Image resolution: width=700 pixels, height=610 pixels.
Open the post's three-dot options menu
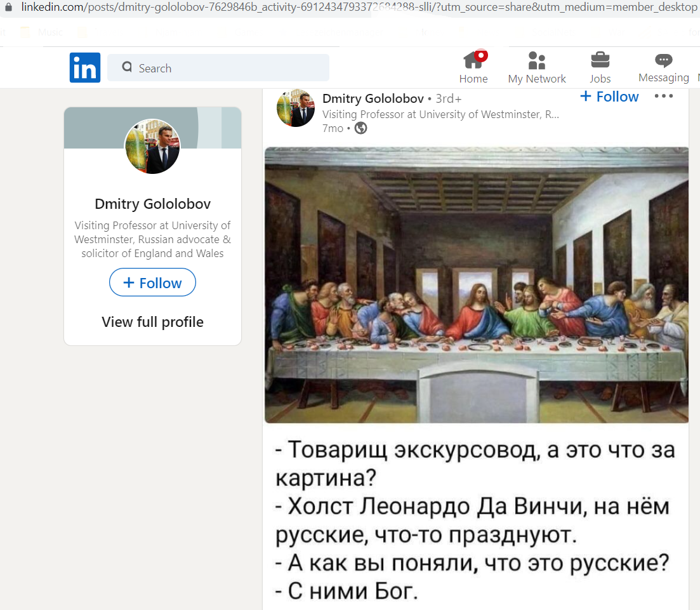click(x=664, y=96)
